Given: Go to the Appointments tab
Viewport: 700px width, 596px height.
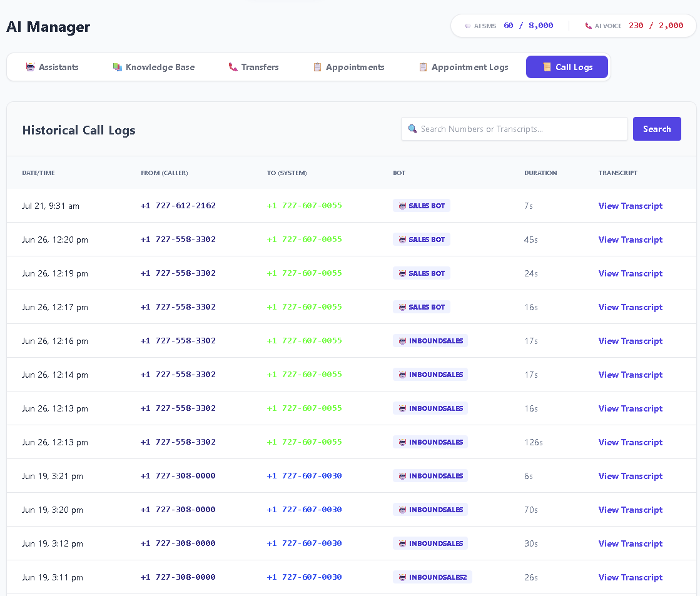Looking at the screenshot, I should click(x=348, y=67).
